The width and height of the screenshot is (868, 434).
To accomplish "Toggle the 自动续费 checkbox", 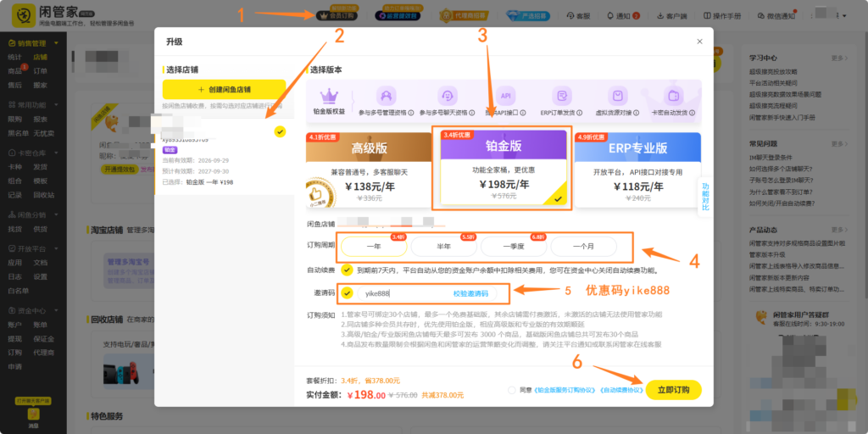I will [347, 270].
